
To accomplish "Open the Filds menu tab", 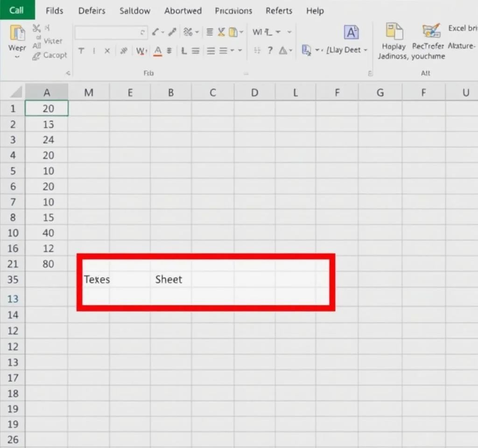I will click(55, 10).
